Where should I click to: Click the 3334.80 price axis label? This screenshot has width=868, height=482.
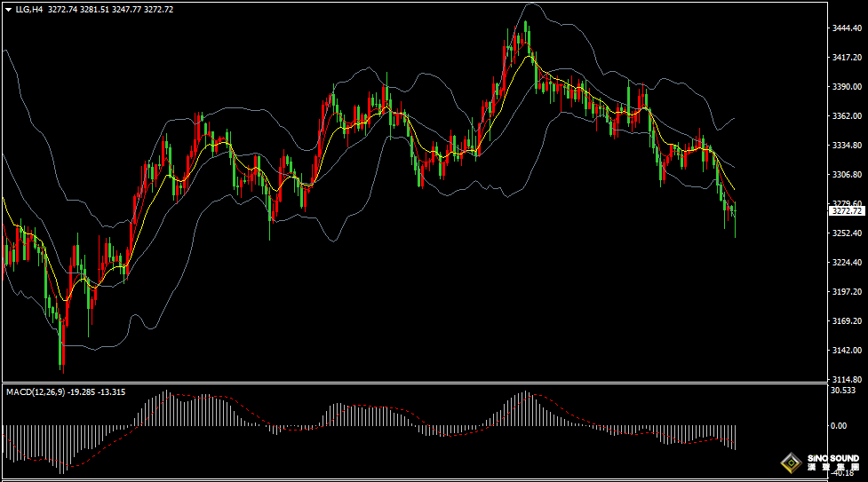(x=847, y=146)
